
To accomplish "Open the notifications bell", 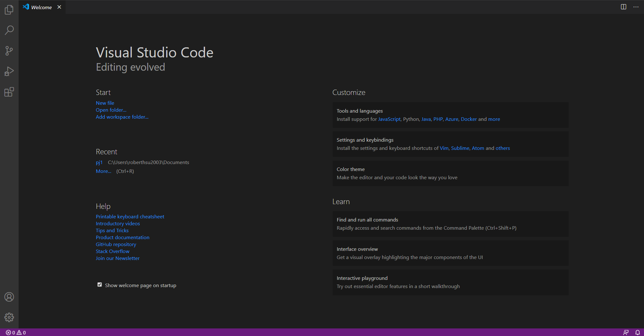I will (637, 333).
